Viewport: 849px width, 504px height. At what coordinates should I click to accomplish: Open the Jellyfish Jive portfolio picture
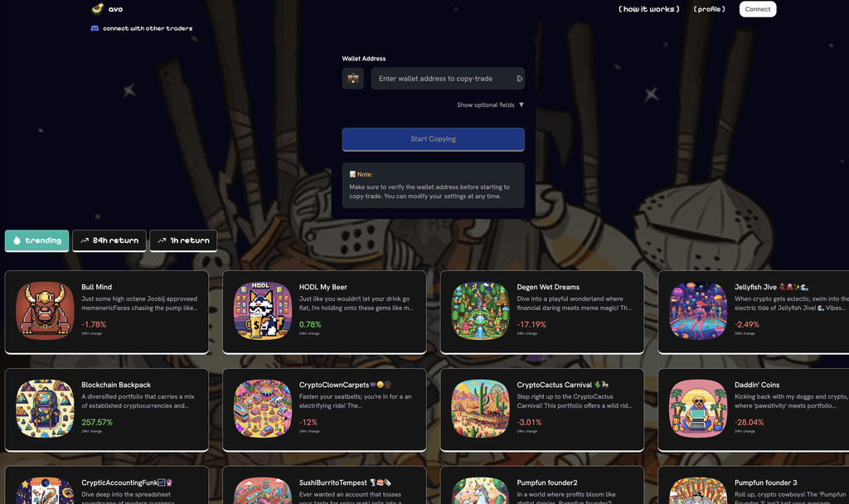(698, 311)
